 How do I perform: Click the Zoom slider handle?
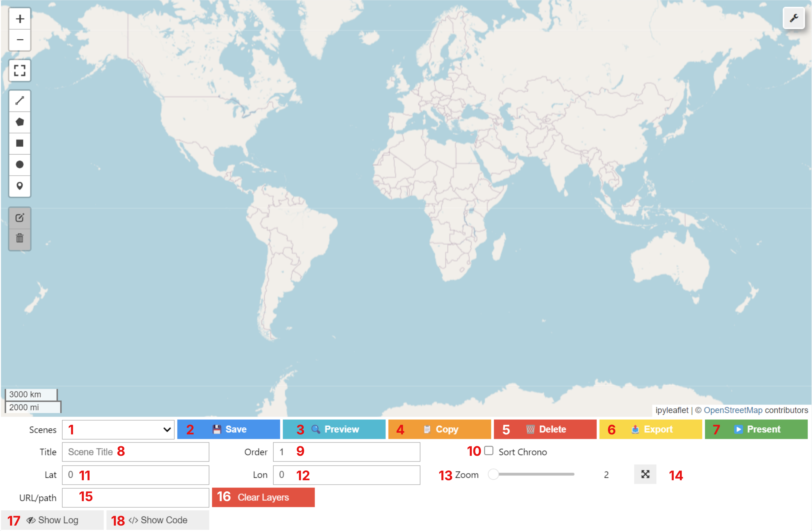coord(493,474)
